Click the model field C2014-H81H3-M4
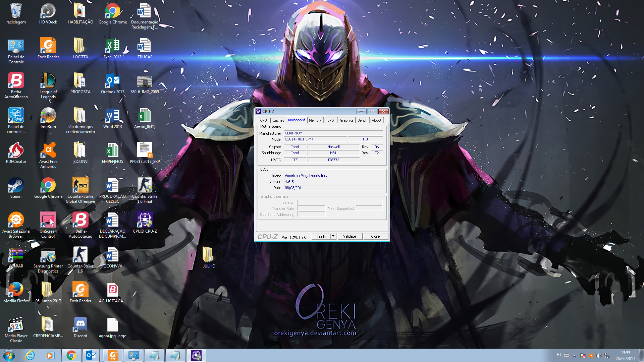Screen dimensions: 644x362 [x=315, y=139]
